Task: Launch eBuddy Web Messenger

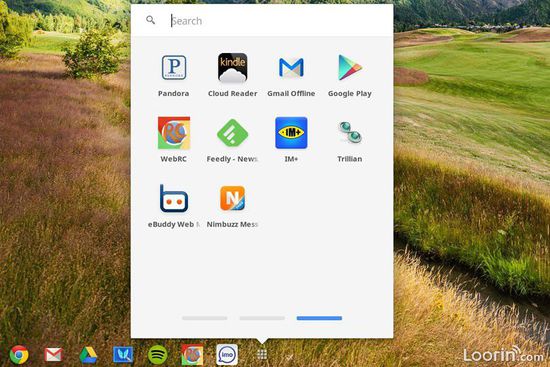Action: [174, 198]
